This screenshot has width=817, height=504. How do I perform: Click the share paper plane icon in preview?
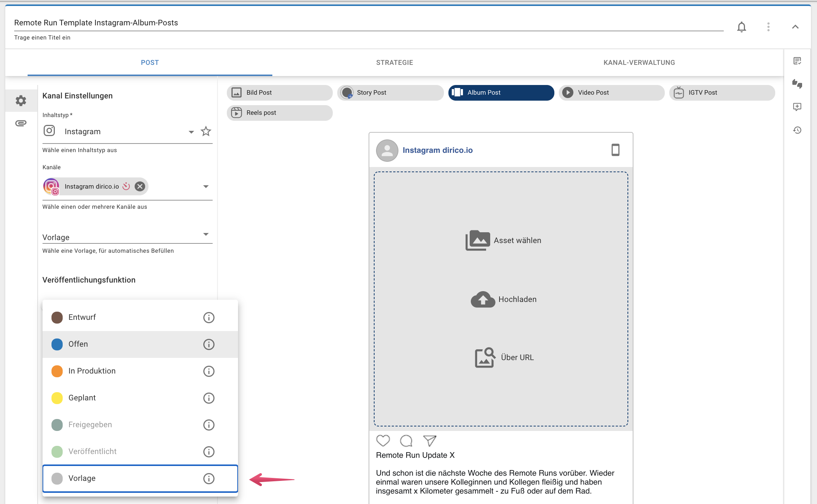pos(430,441)
